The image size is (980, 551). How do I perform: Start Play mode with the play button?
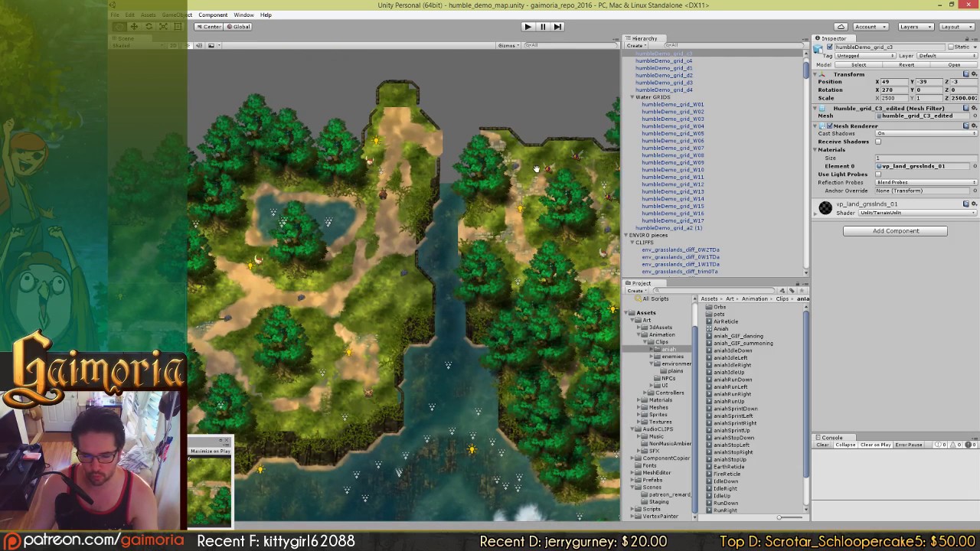(x=528, y=26)
